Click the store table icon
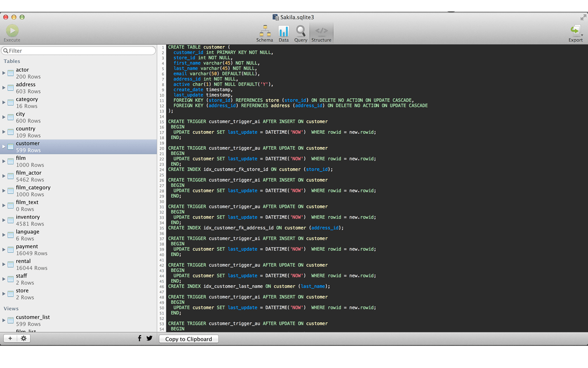Viewport: 588px width, 368px height. tap(11, 294)
